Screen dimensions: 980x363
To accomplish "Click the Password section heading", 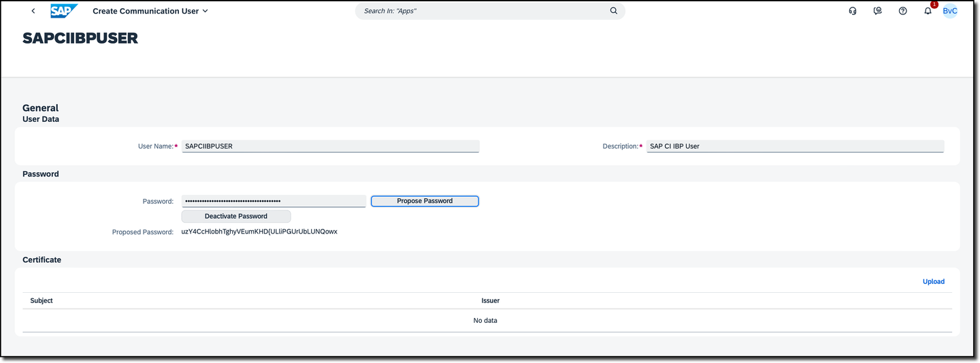I will tap(41, 174).
